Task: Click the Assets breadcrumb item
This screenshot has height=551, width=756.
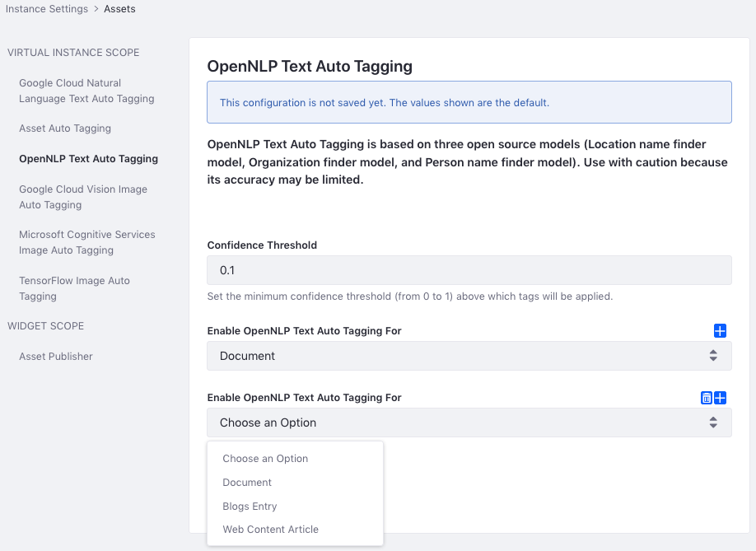Action: tap(119, 9)
